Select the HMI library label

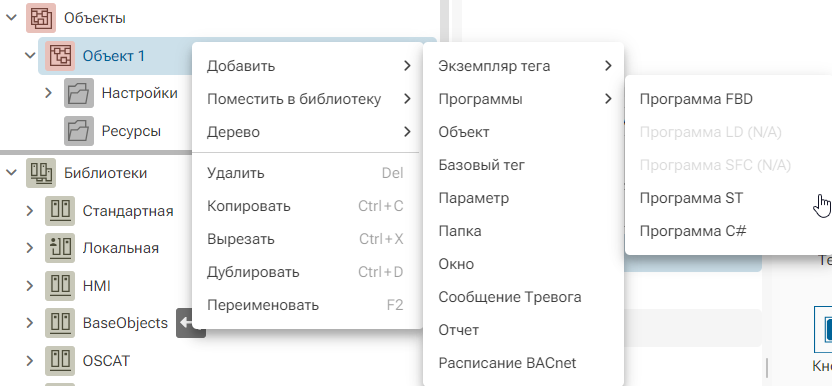pos(97,286)
